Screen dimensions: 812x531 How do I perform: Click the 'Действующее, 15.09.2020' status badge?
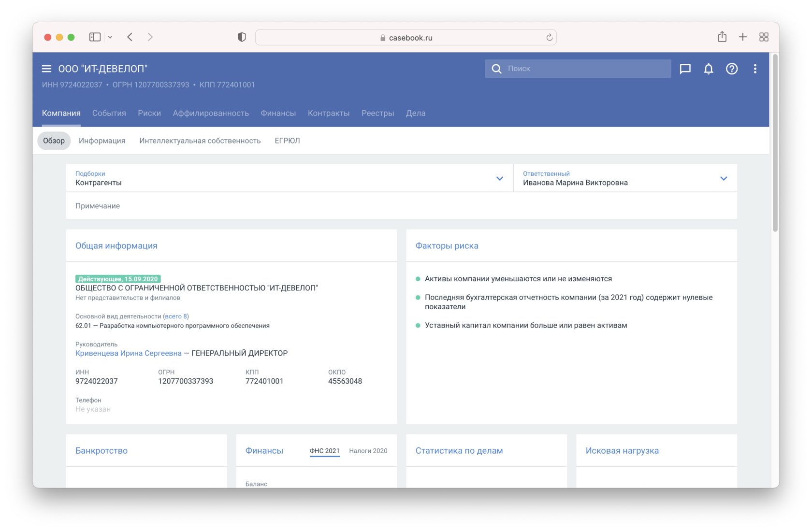coord(118,279)
